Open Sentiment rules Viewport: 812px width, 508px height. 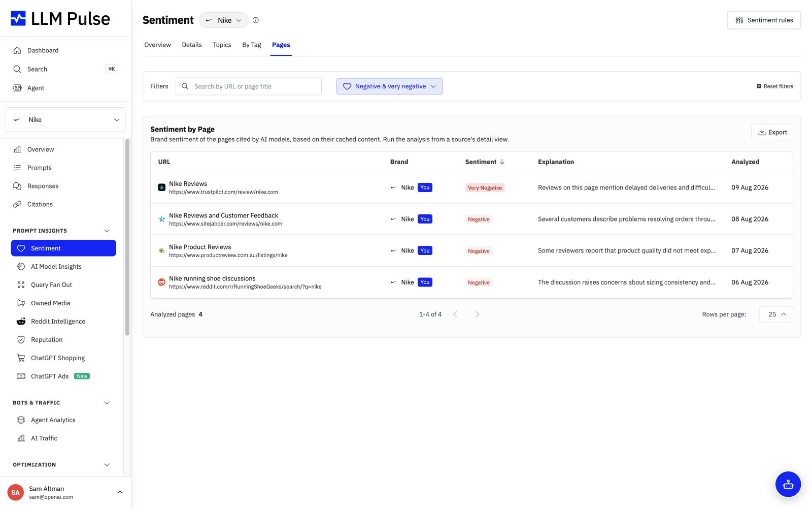(x=764, y=20)
